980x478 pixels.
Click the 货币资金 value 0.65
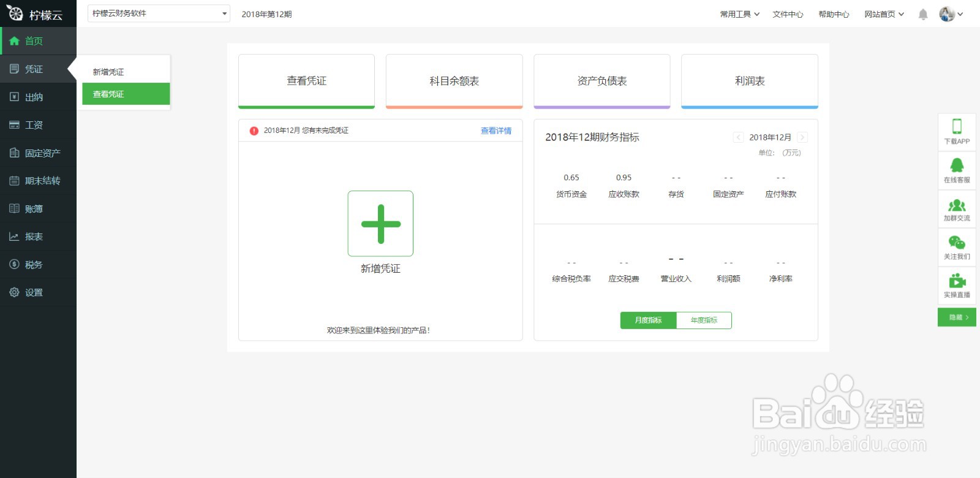(x=571, y=178)
